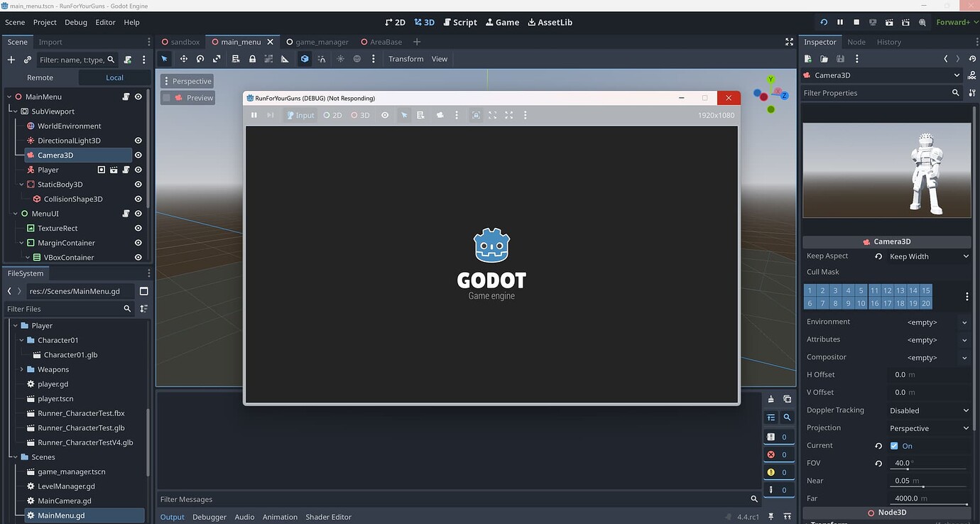The height and width of the screenshot is (524, 980).
Task: Open the Forward+ renderer dropdown
Action: tap(957, 22)
